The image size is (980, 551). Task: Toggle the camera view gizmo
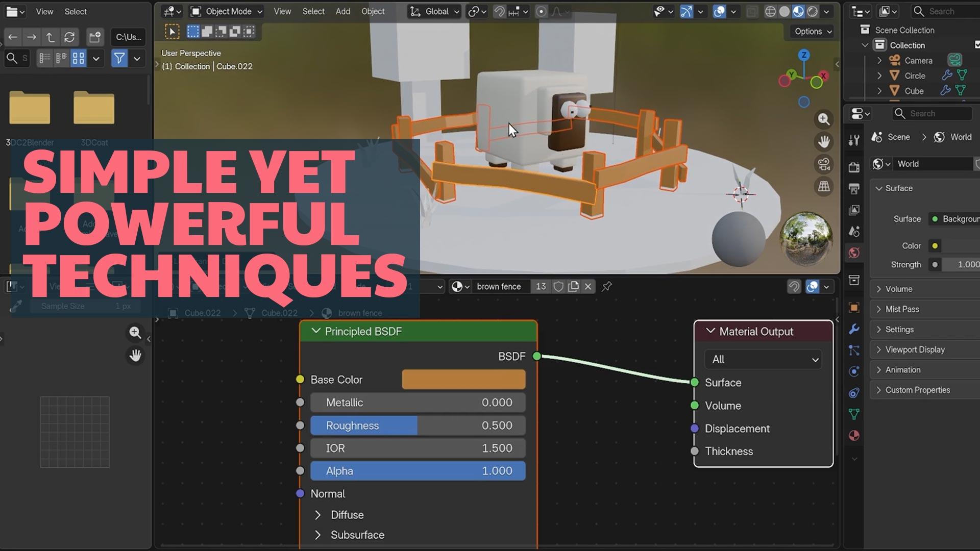tap(823, 164)
